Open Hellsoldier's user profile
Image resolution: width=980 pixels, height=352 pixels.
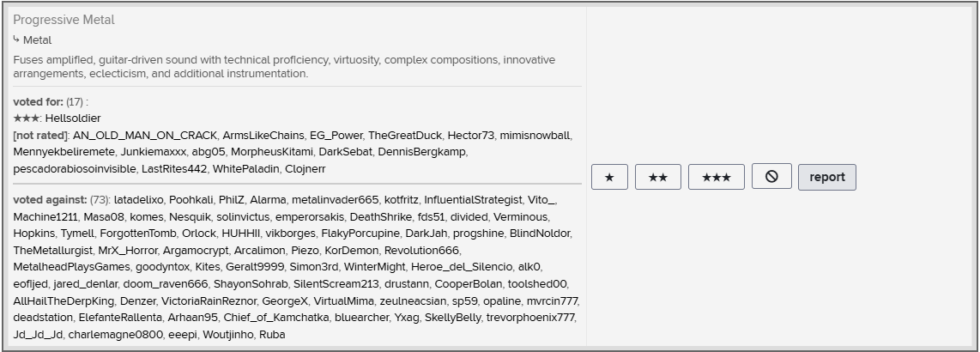(x=73, y=118)
